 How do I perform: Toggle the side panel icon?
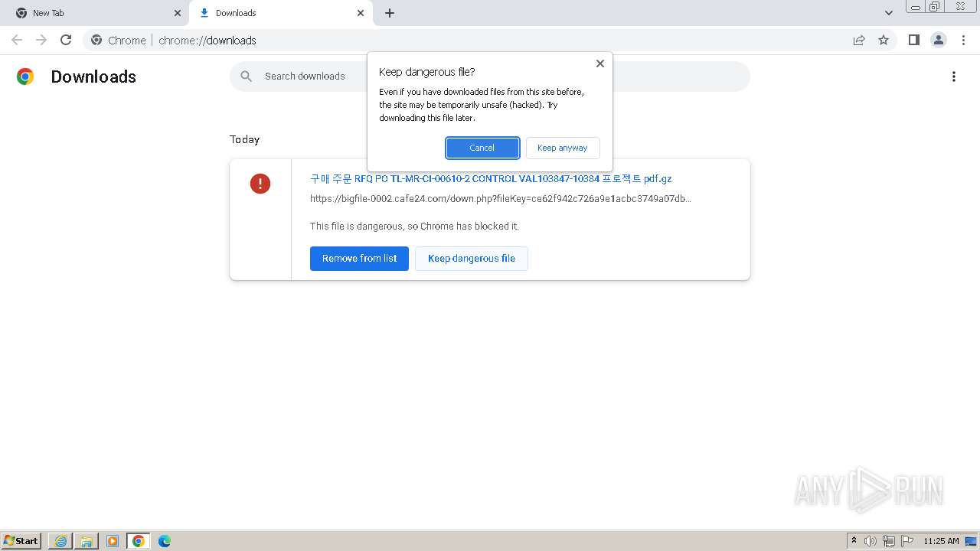pos(914,40)
